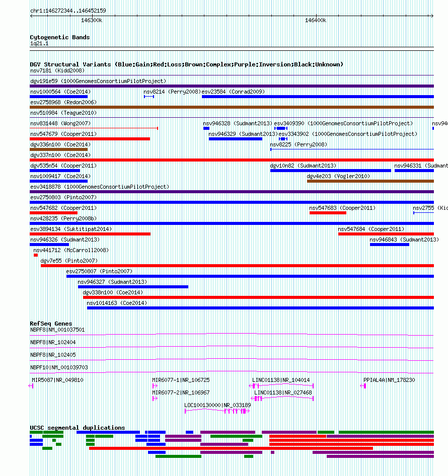Screen dimensions: 448x476
Task: Select nsv1009417 (Coe2014) label
Action: coord(60,177)
